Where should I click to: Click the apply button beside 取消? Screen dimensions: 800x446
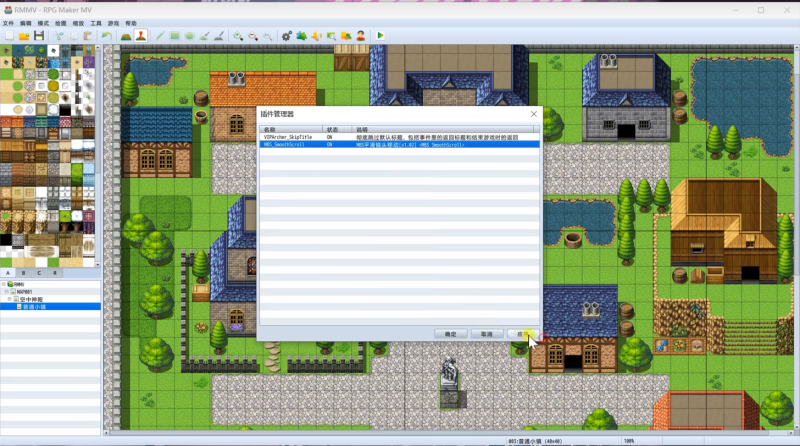point(520,334)
